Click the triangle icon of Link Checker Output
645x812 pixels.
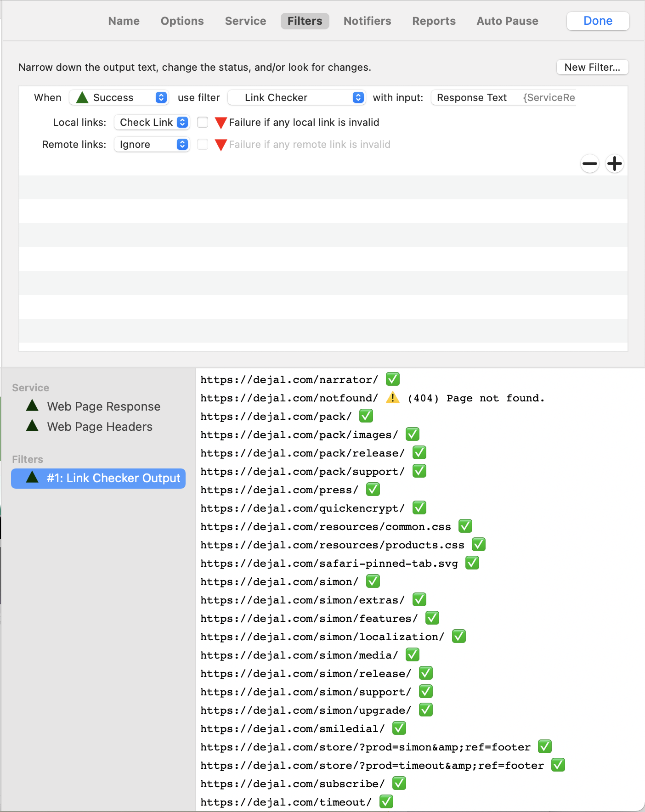coord(32,477)
